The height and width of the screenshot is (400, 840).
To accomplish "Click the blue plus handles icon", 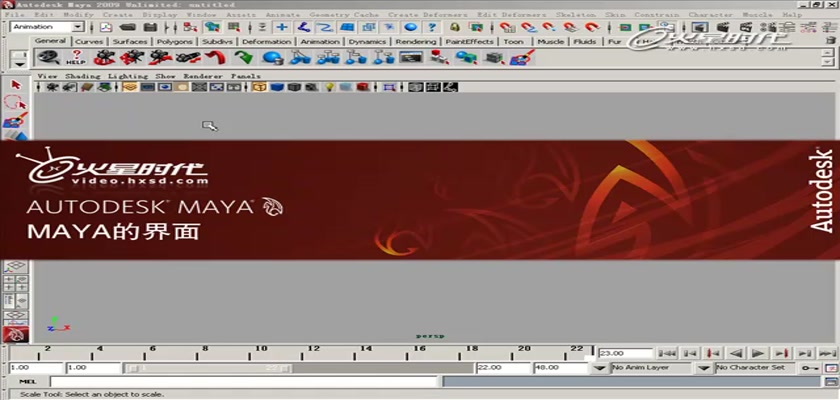I will click(x=282, y=27).
